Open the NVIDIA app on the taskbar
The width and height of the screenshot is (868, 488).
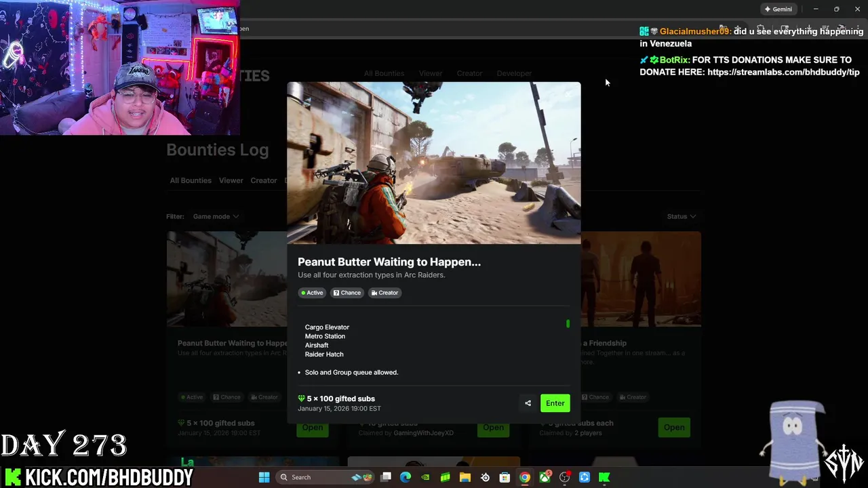(425, 477)
